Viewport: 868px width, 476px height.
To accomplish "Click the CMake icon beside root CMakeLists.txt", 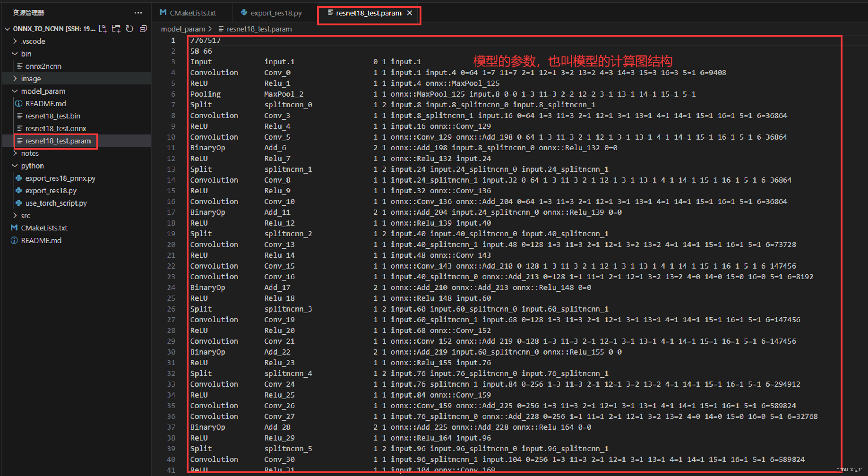I will 14,228.
